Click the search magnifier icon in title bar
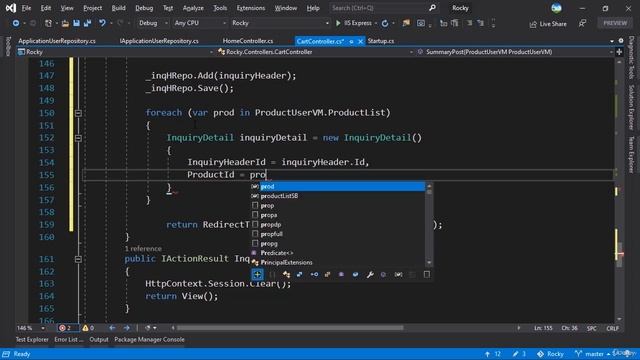The image size is (640, 360). [432, 8]
